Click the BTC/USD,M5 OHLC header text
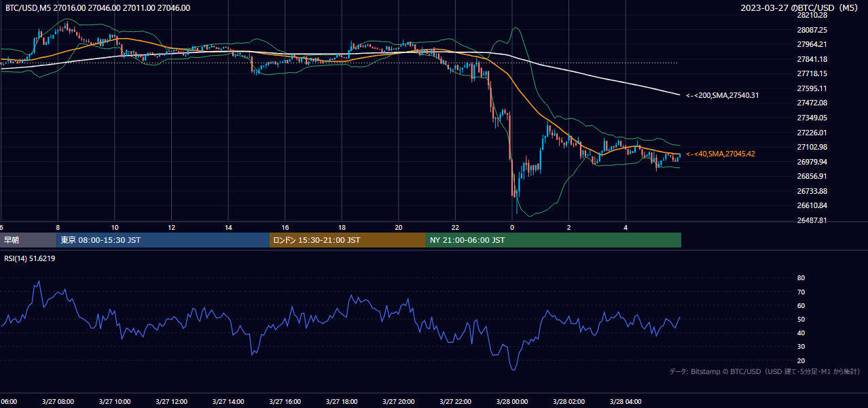 (98, 8)
